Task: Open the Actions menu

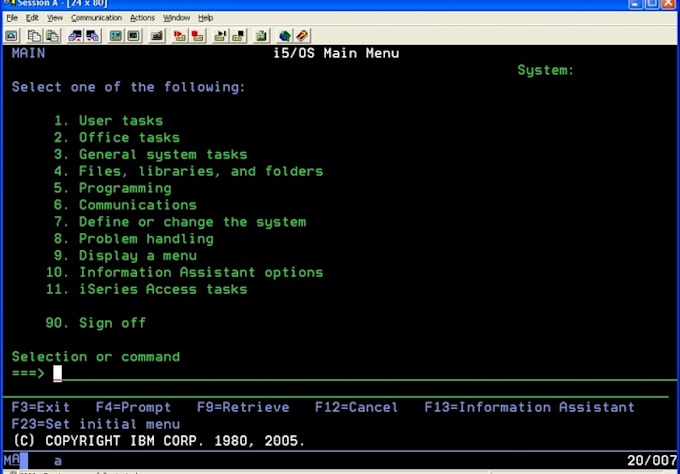Action: (x=142, y=18)
